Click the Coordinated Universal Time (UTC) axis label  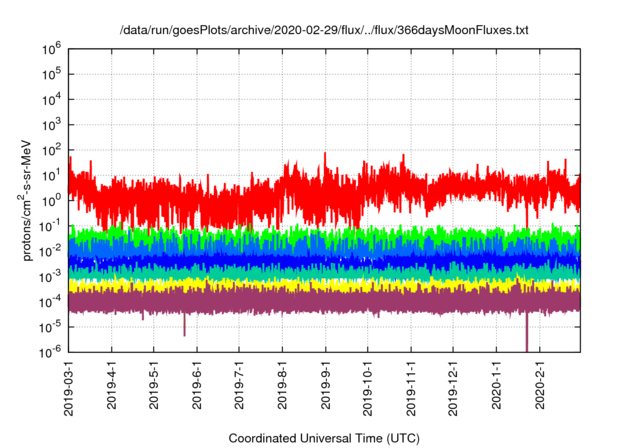pyautogui.click(x=323, y=438)
